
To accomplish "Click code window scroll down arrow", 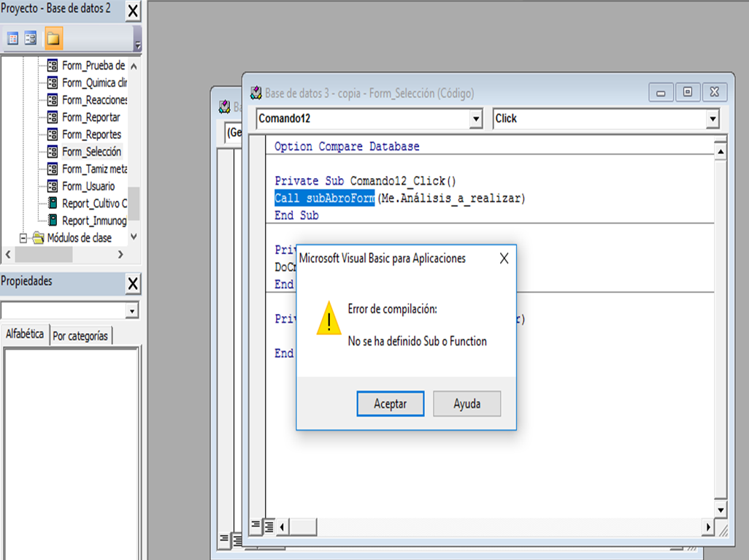I will coord(721,510).
